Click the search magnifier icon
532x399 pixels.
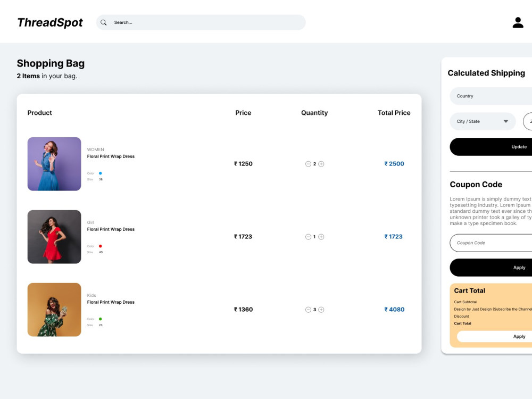104,22
